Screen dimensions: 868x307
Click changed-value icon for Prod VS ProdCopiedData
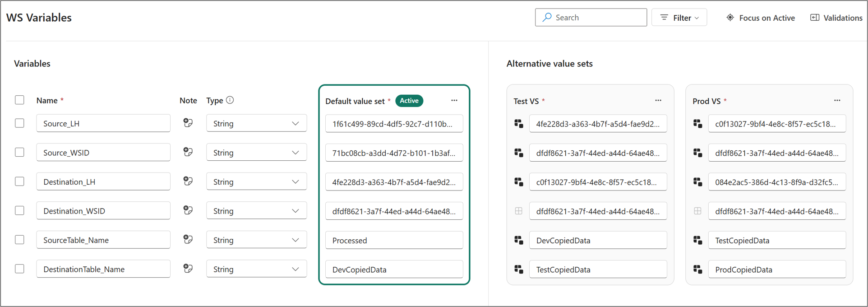[697, 270]
